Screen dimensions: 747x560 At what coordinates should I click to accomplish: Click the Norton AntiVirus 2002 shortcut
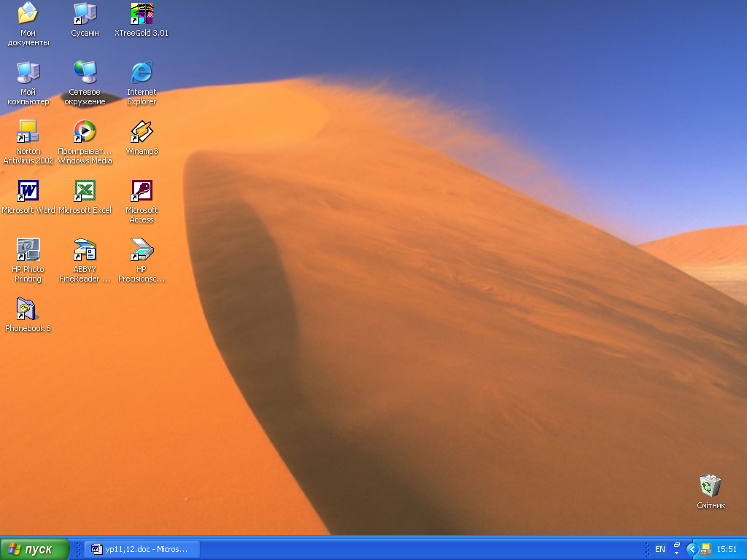click(x=28, y=142)
